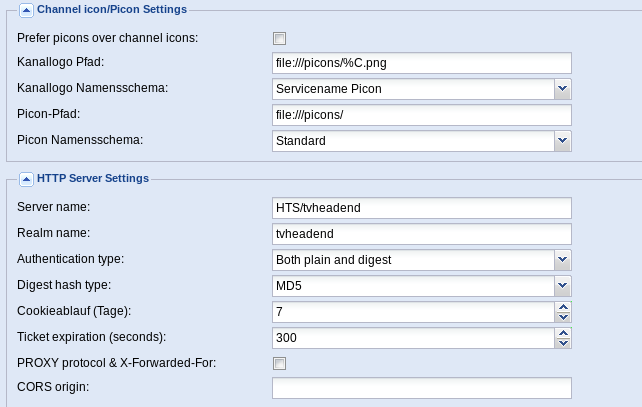Collapse the HTTP Server Settings section
Viewport: 642px width, 407px height.
click(26, 179)
